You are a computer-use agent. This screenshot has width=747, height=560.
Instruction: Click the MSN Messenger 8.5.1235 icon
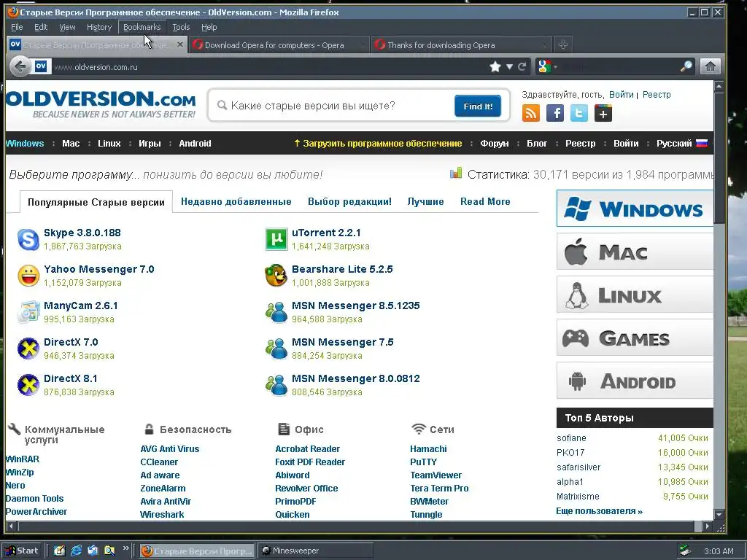276,312
